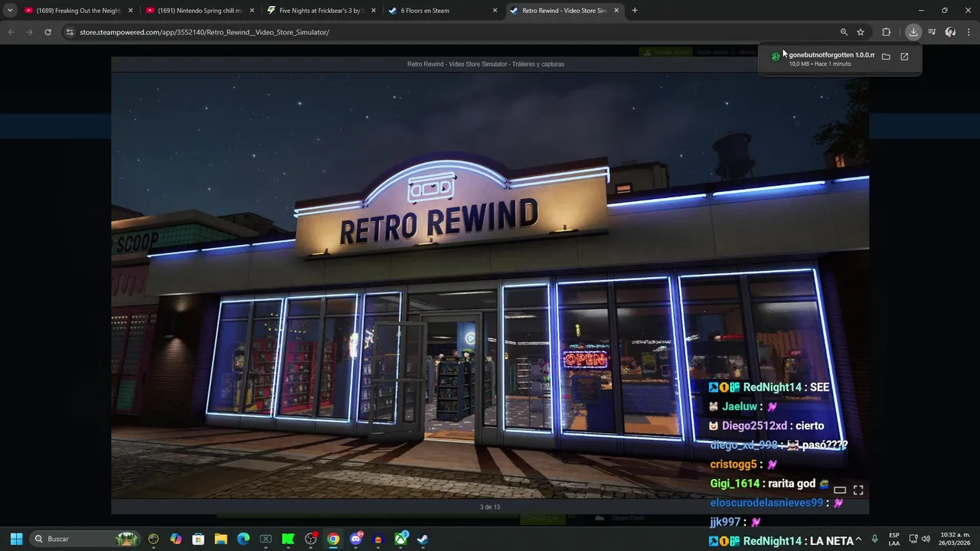This screenshot has height=551, width=980.
Task: Click Jaeluw username in chat overlay
Action: pyautogui.click(x=739, y=406)
